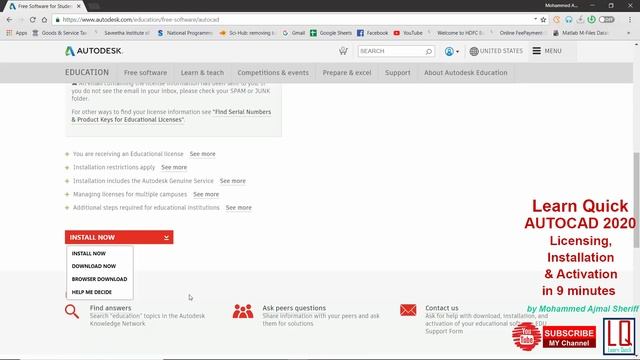Screen dimensions: 640x360
Task: Open the Ask peers questions link
Action: pos(294,308)
